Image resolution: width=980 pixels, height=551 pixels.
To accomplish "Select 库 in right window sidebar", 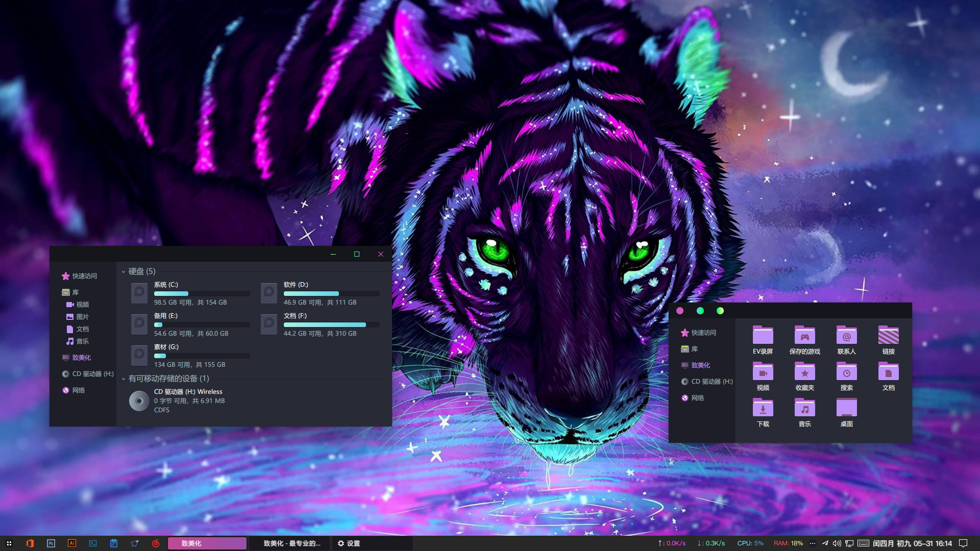I will [690, 349].
